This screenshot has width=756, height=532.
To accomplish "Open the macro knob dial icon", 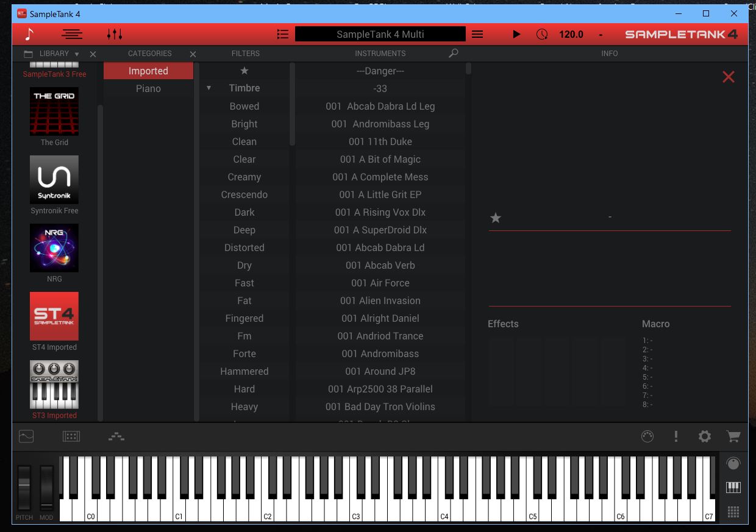I will click(x=647, y=436).
